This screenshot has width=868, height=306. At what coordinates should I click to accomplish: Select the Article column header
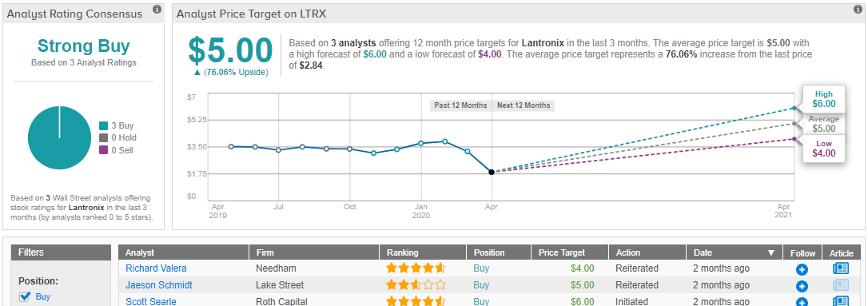coord(842,253)
